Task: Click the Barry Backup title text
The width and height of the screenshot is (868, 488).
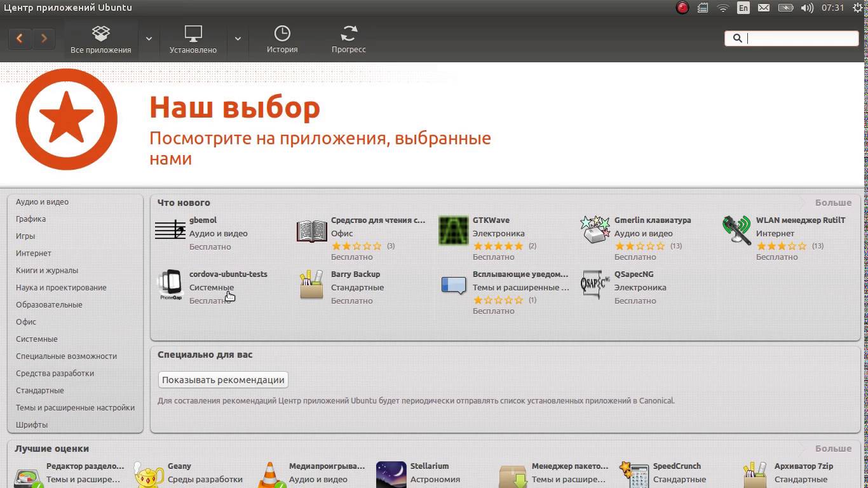Action: coord(356,274)
